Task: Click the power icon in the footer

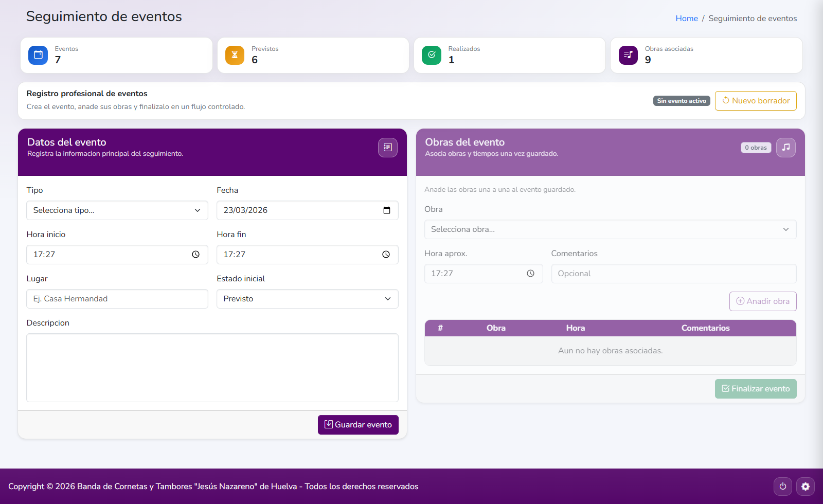Action: click(782, 486)
